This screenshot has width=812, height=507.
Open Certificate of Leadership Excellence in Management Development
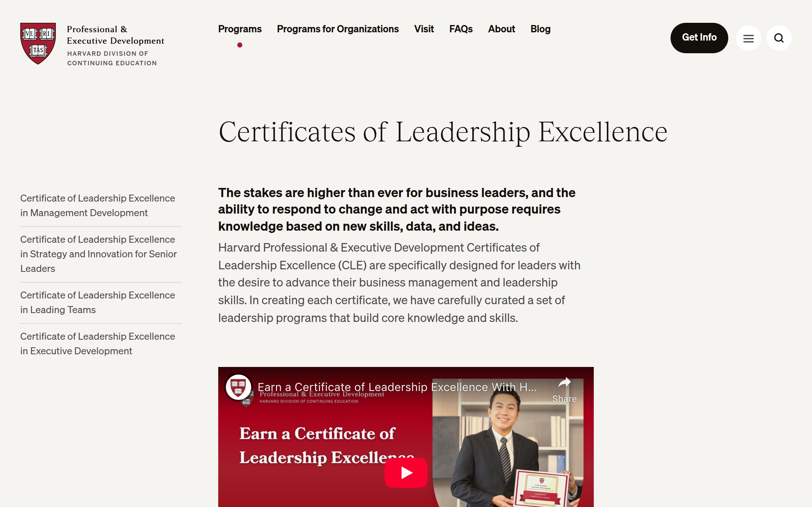(98, 205)
